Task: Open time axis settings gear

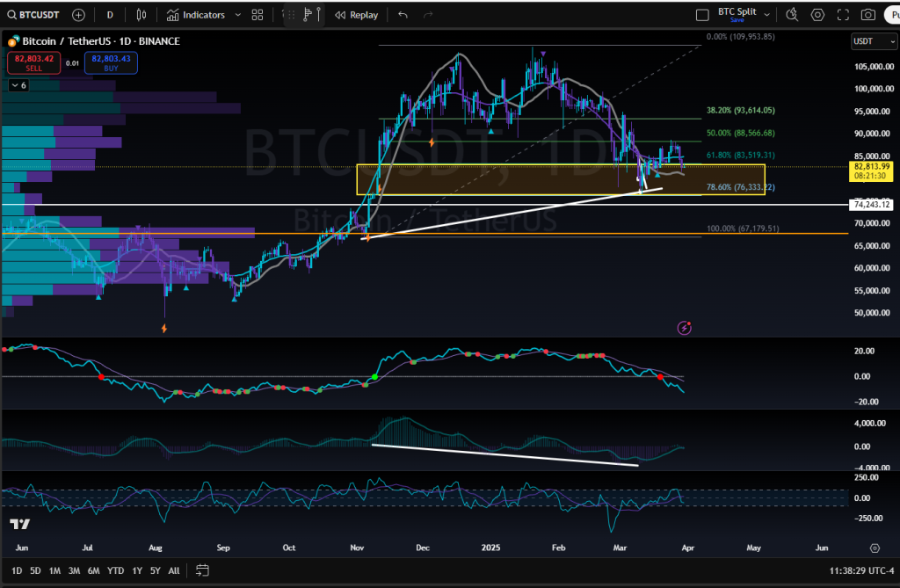Action: (875, 548)
